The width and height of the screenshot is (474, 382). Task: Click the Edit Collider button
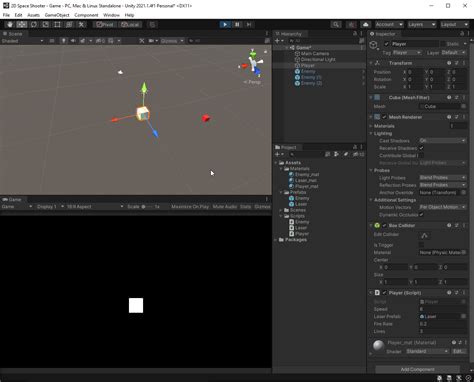click(424, 236)
